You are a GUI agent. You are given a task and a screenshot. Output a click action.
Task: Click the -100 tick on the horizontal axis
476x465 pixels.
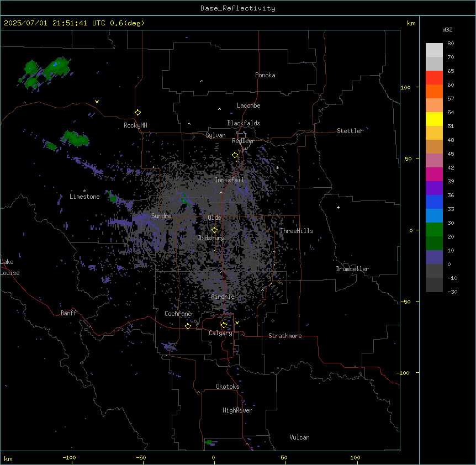coord(70,457)
